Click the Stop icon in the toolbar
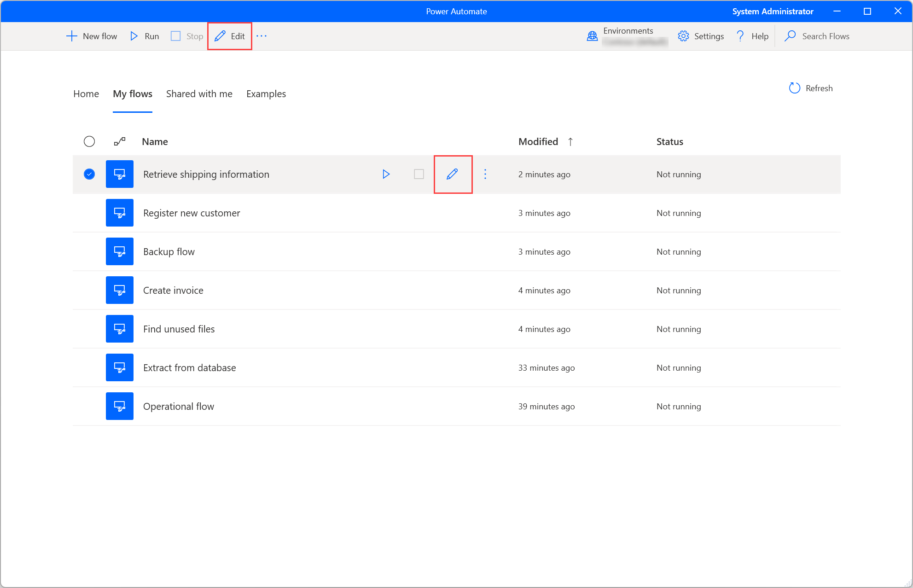913x588 pixels. tap(176, 36)
